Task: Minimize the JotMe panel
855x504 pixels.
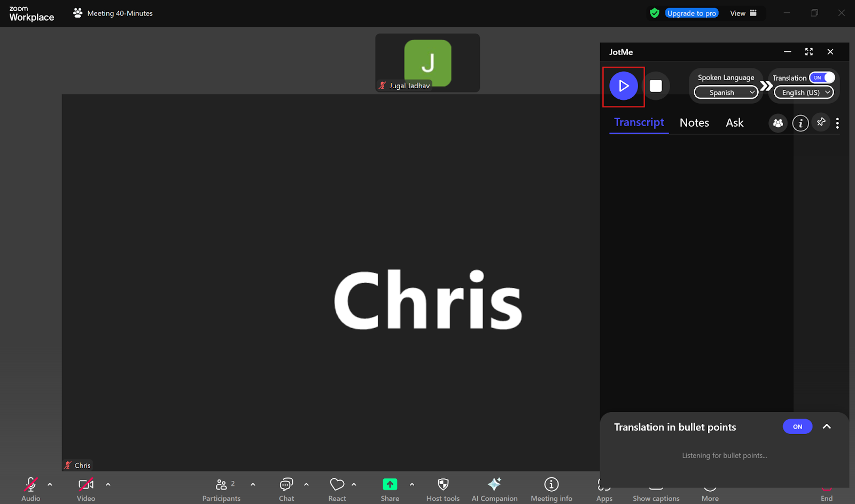Action: [787, 52]
